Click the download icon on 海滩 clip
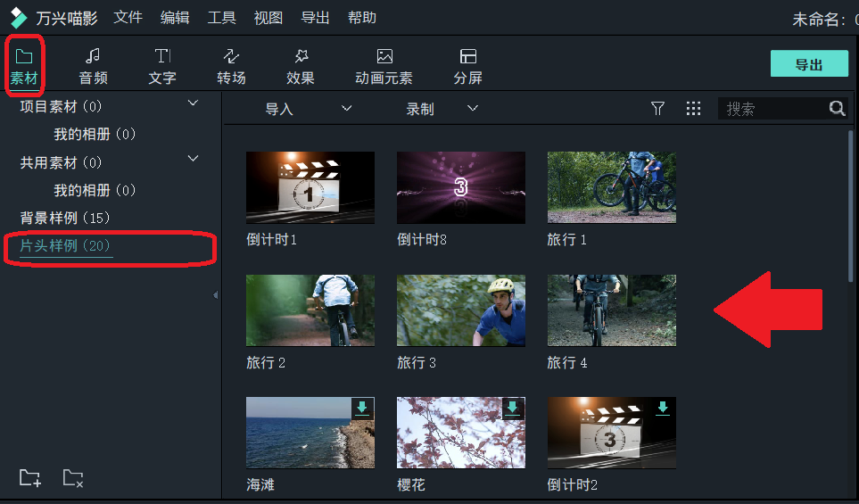Image resolution: width=859 pixels, height=504 pixels. pyautogui.click(x=362, y=409)
